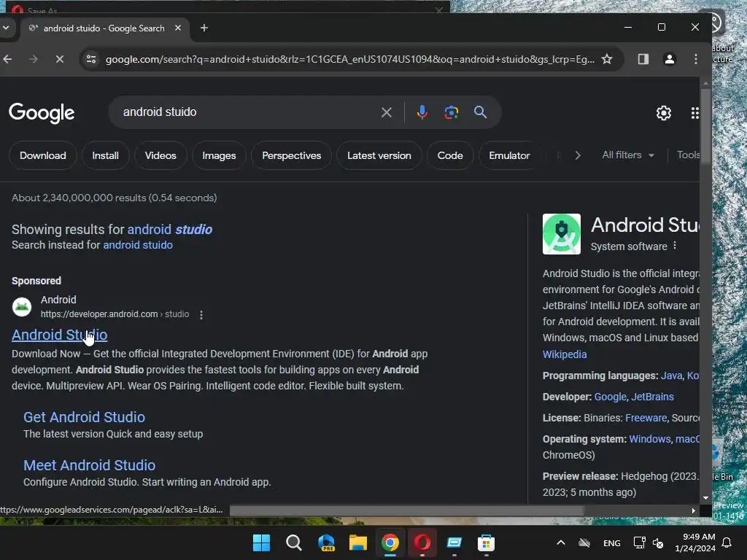Select the Latest version chip
Screen dimensions: 747x560
[x=379, y=156]
